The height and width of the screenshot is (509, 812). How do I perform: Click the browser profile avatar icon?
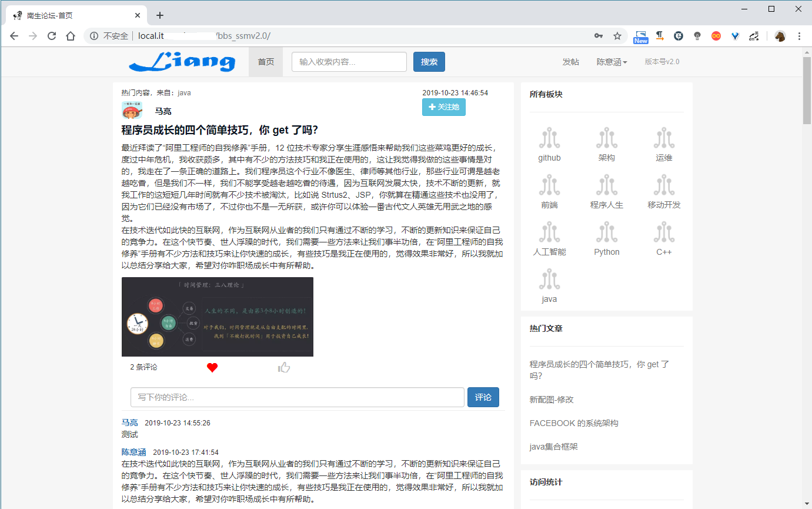click(x=780, y=36)
